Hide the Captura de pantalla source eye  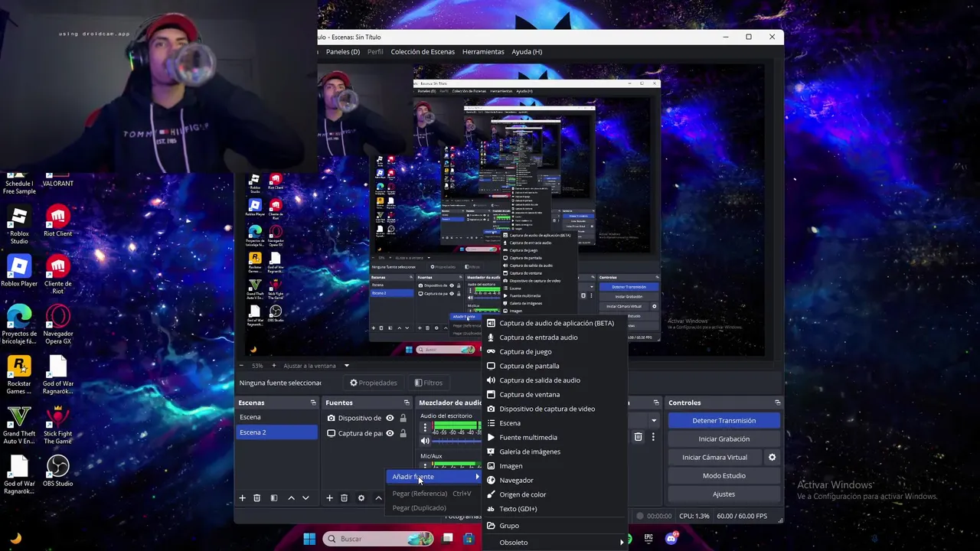[x=390, y=433]
